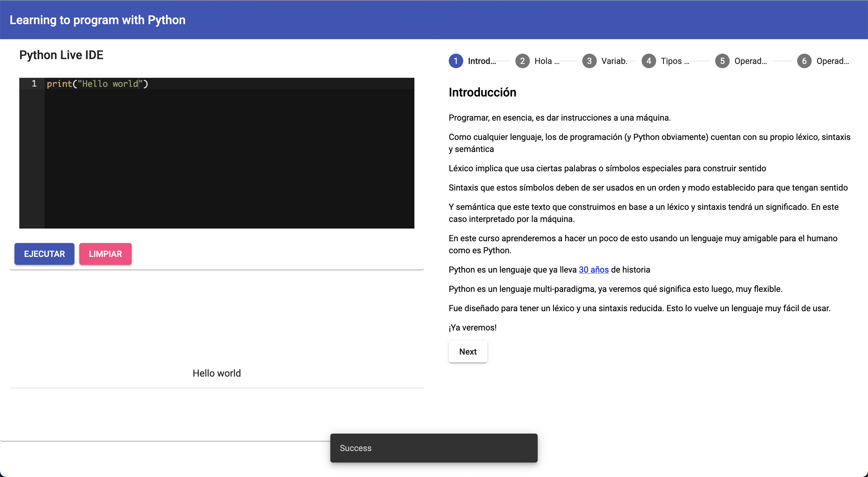
Task: Select step circle 3 for Variables
Action: pyautogui.click(x=589, y=61)
